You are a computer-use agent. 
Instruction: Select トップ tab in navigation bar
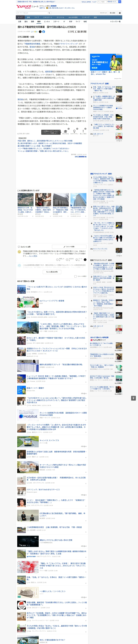[20, 17]
